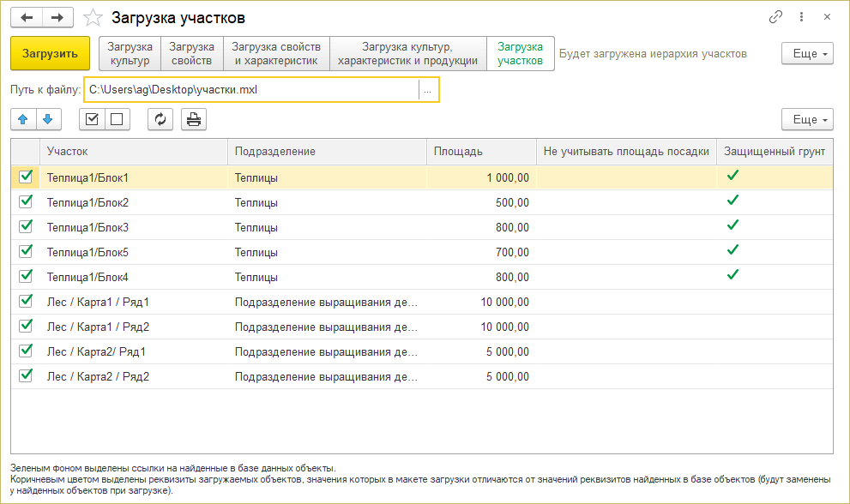The height and width of the screenshot is (504, 850).
Task: Move row up with blue arrow
Action: (23, 120)
